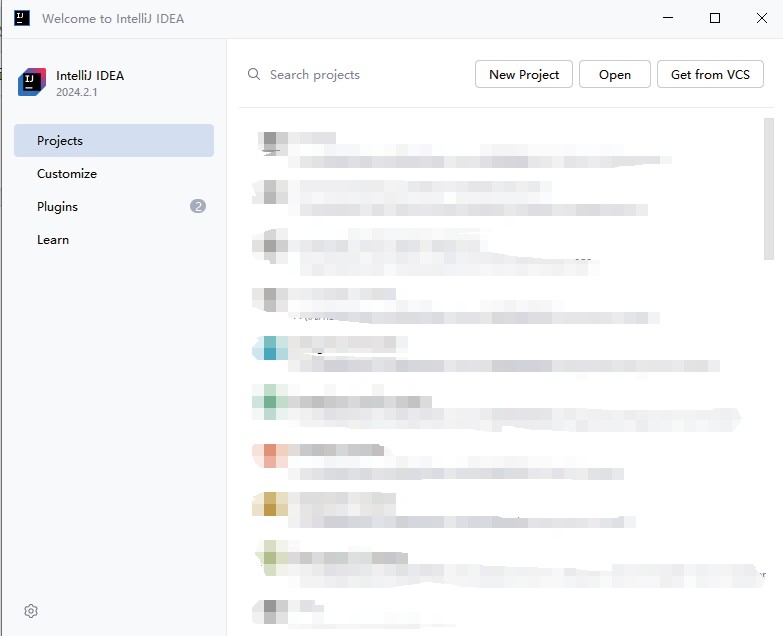The width and height of the screenshot is (783, 636).
Task: Select the project with the teal icon
Action: (x=499, y=353)
